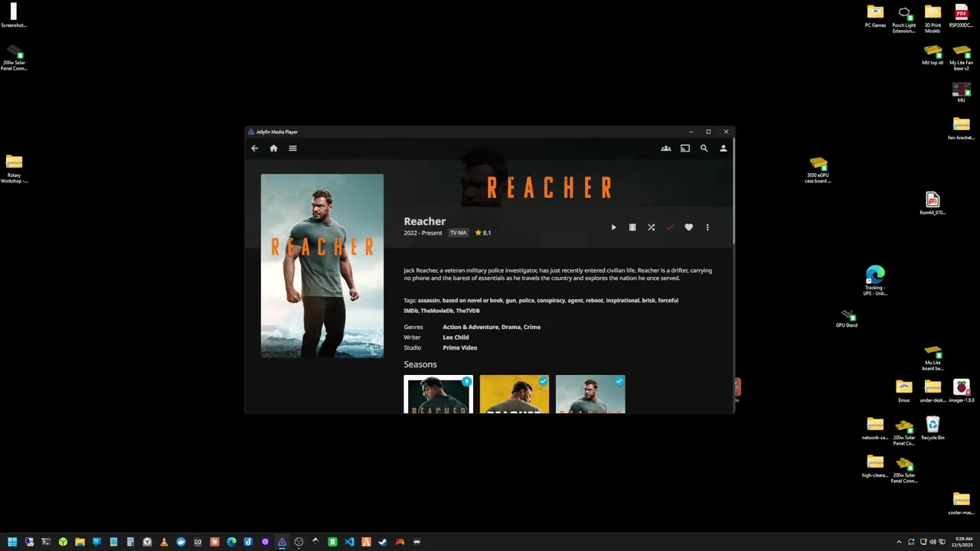Viewport: 980px width, 551px height.
Task: Click the assassin tag
Action: tap(429, 301)
